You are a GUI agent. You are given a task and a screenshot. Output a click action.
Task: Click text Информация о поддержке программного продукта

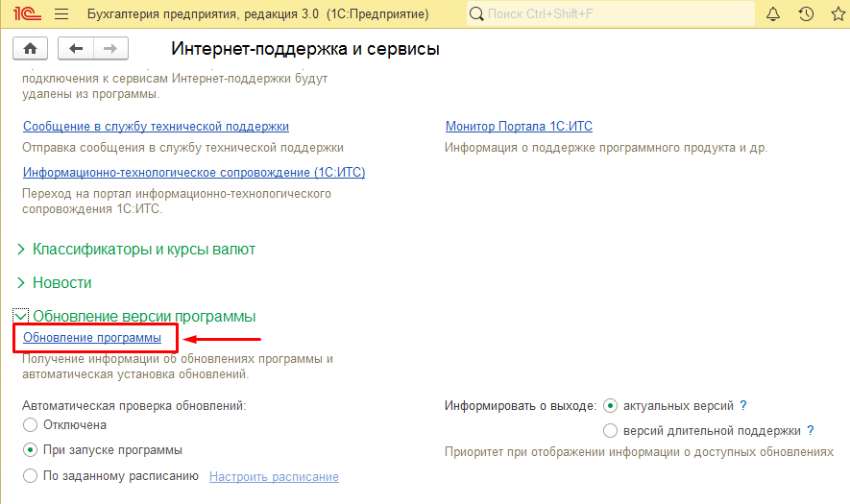pyautogui.click(x=590, y=148)
